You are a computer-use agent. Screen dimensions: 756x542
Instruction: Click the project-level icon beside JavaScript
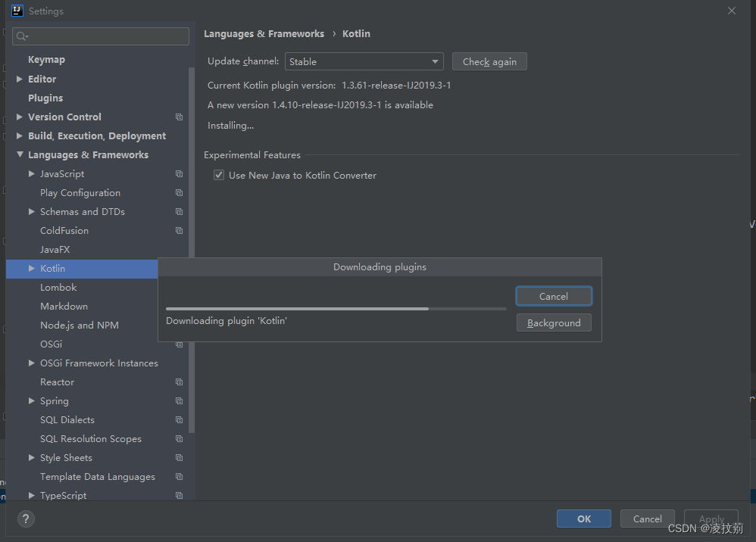coord(179,174)
